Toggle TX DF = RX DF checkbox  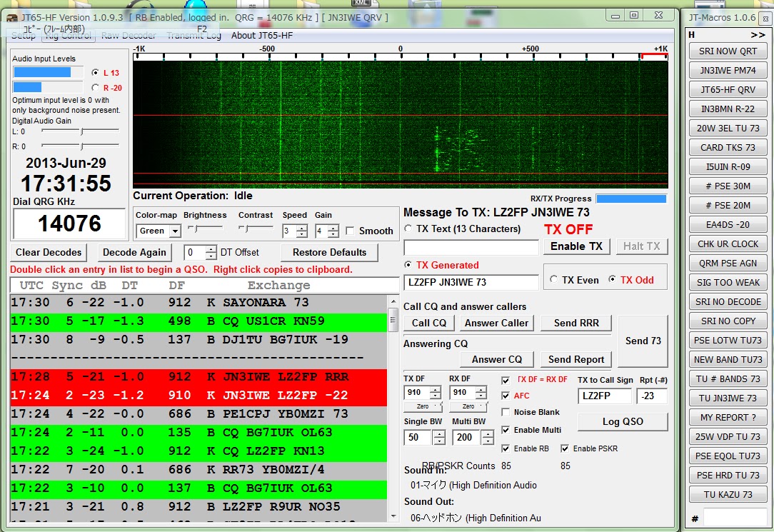pyautogui.click(x=506, y=380)
